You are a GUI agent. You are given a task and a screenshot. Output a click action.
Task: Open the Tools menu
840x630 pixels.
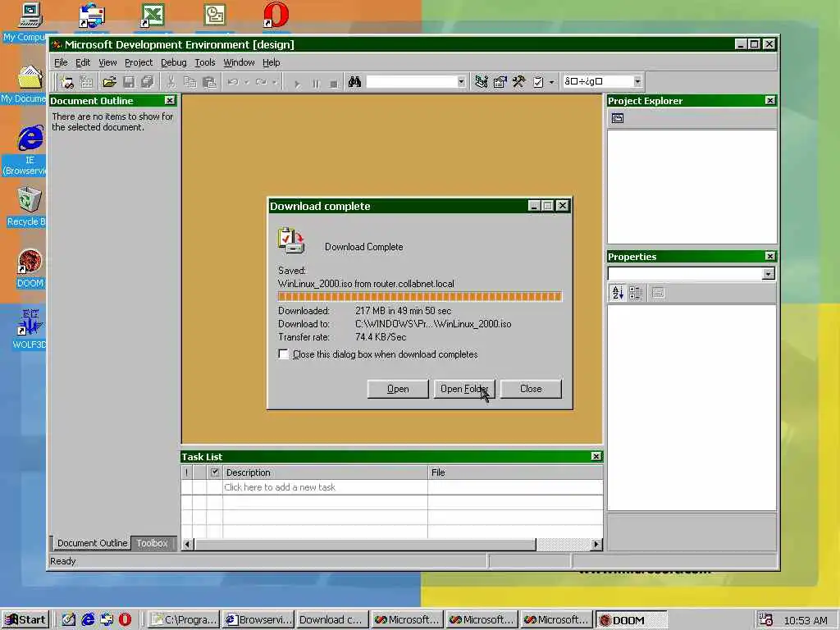click(204, 62)
